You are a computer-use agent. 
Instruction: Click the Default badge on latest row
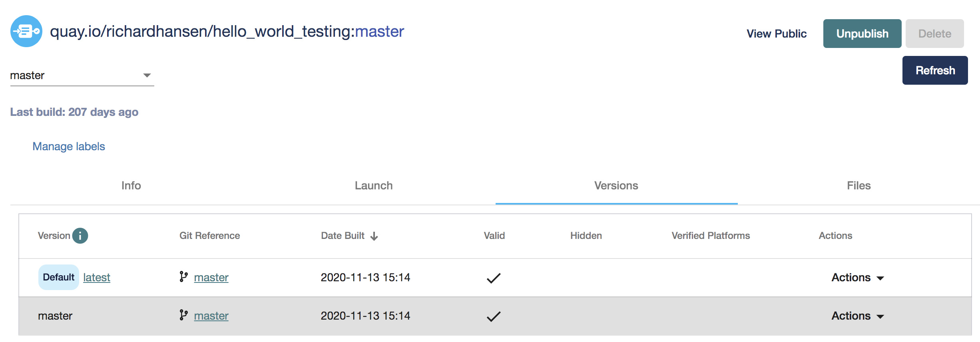58,277
